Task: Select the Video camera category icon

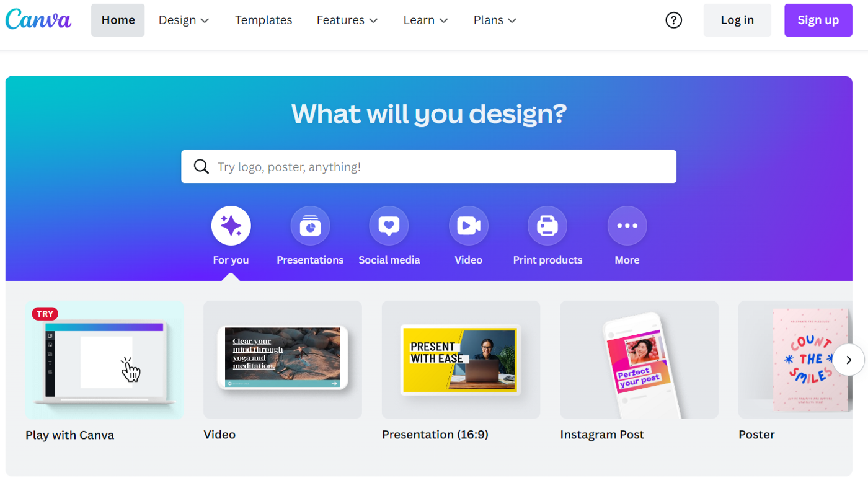Action: coord(468,226)
